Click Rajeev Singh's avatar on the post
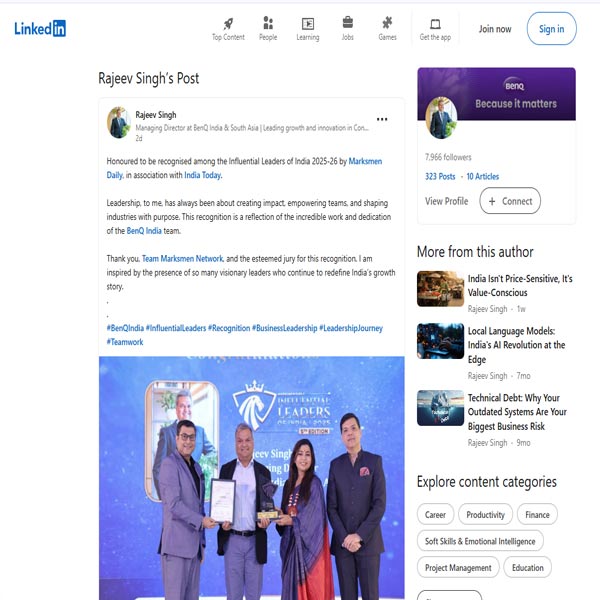Screen dimensions: 600x600 [119, 122]
